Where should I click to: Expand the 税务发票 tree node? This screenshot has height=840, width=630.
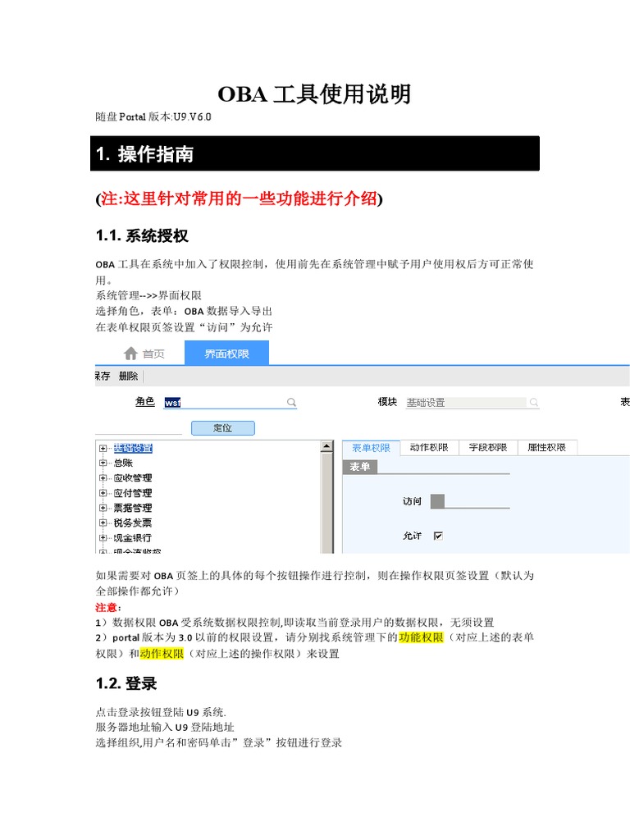(x=103, y=523)
